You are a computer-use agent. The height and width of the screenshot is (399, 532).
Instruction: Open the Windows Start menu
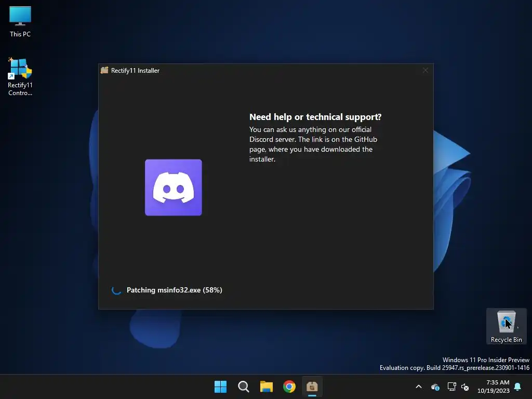tap(220, 387)
